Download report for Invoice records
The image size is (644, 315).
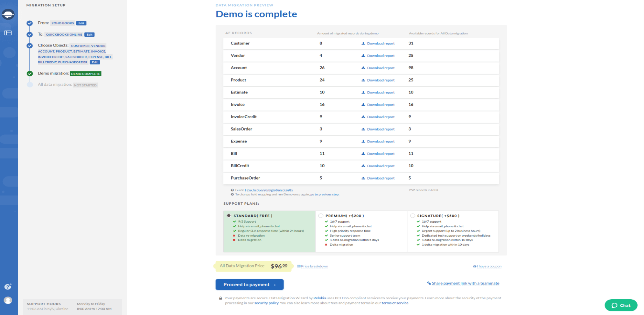click(x=381, y=105)
